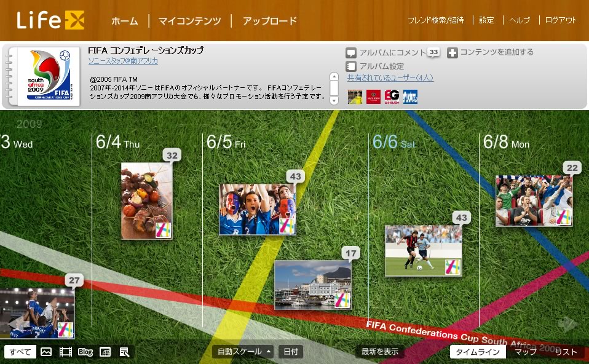589x364 pixels.
Task: Click the first shared user avatar (yellow player)
Action: (355, 97)
